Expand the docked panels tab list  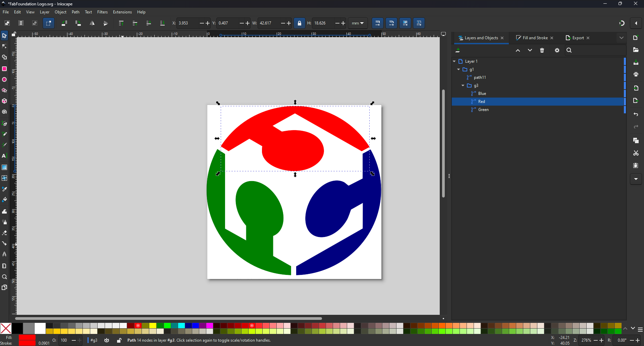point(622,38)
